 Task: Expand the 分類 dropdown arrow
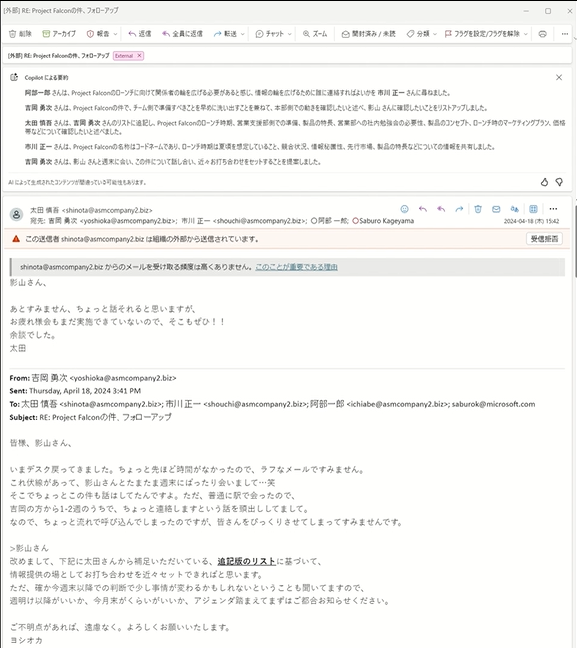(435, 34)
